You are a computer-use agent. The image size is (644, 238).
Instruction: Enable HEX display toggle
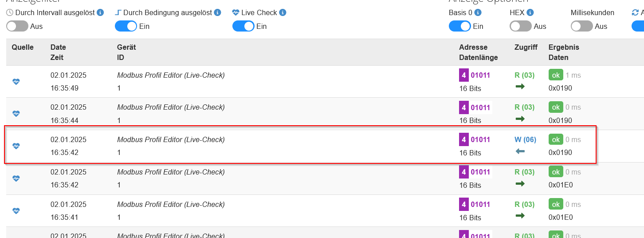pyautogui.click(x=521, y=26)
